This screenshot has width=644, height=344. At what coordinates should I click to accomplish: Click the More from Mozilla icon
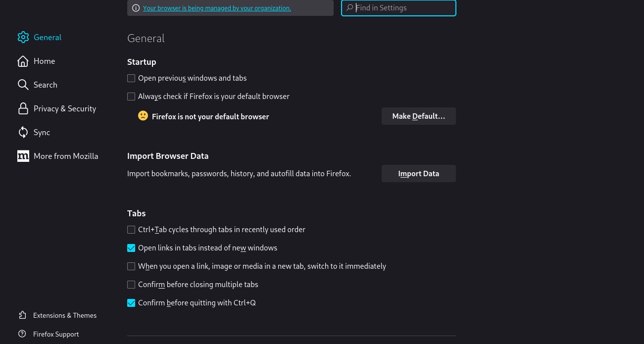tap(23, 156)
